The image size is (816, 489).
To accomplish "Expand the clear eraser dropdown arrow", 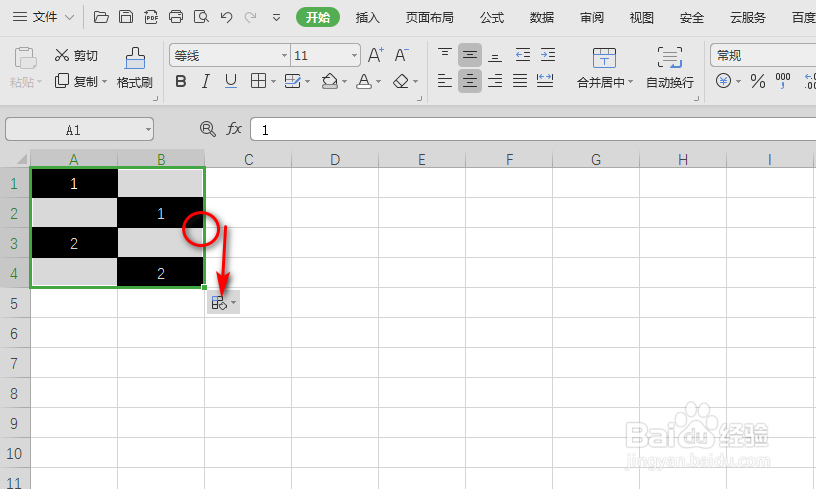I will 415,82.
